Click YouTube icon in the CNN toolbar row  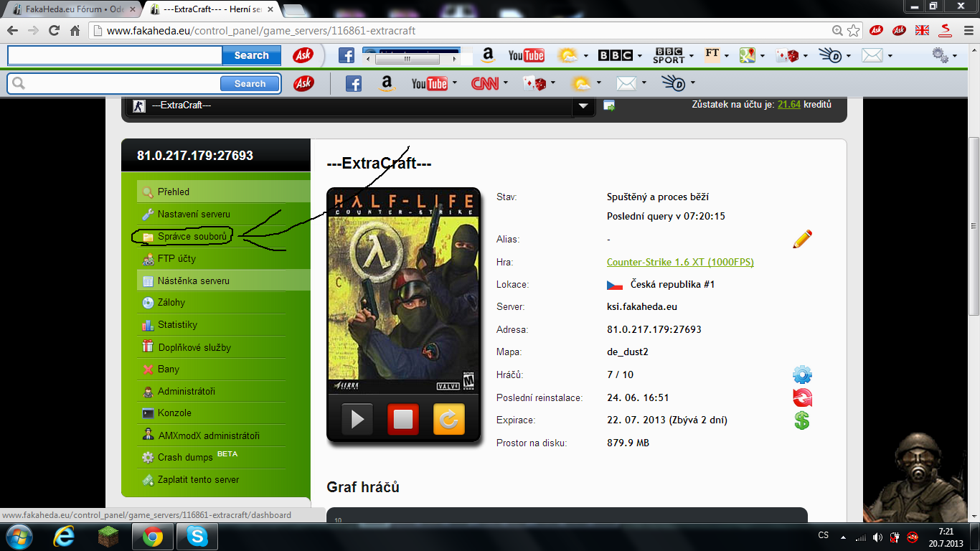(429, 84)
